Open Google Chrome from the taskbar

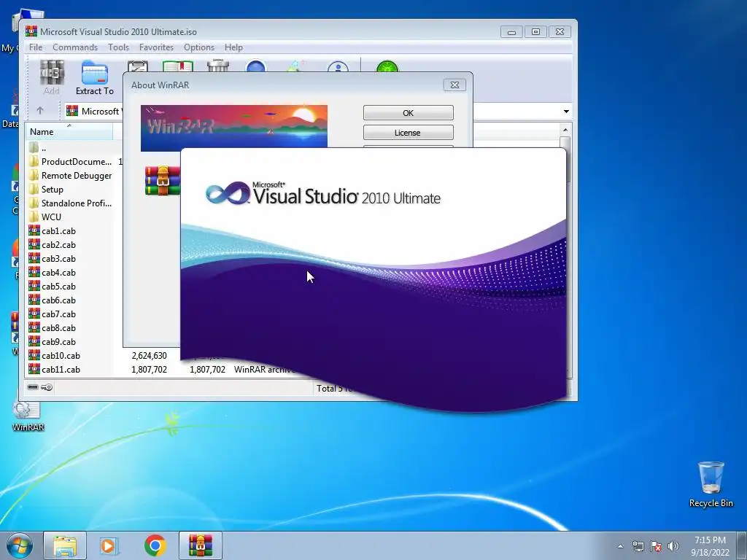coord(155,545)
